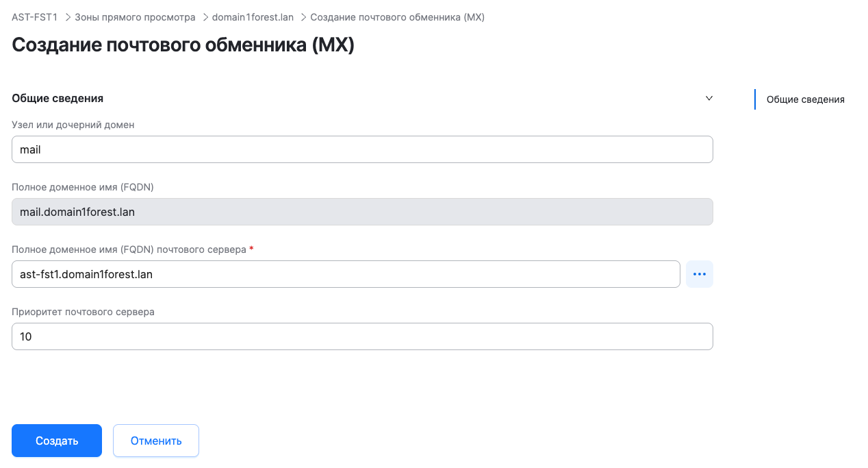This screenshot has height=468, width=868.
Task: Jump to Общие сведения in side navigation
Action: (806, 99)
